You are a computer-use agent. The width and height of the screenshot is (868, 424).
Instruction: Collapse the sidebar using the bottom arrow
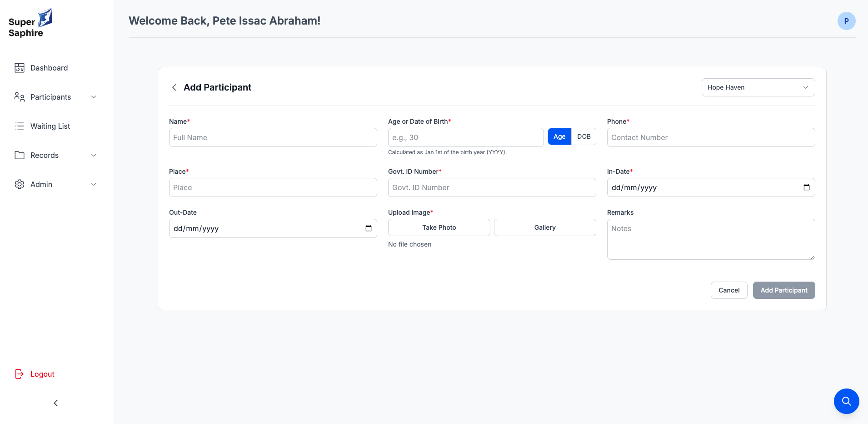click(56, 403)
